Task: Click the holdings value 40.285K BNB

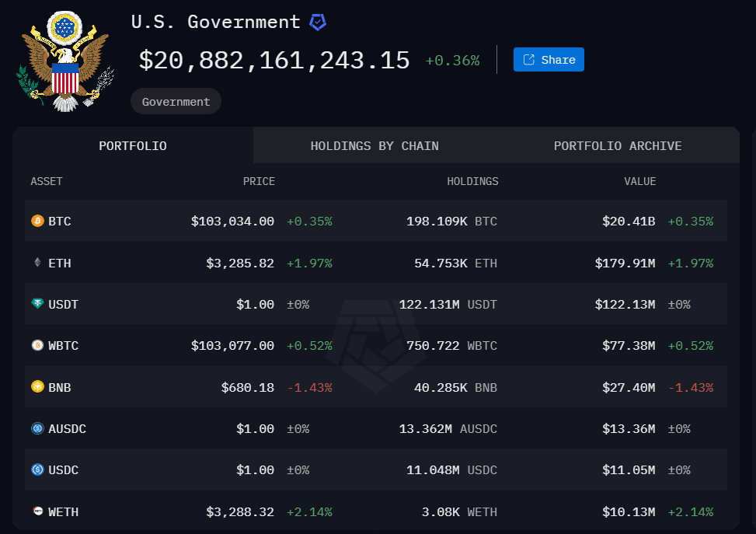Action: 455,388
